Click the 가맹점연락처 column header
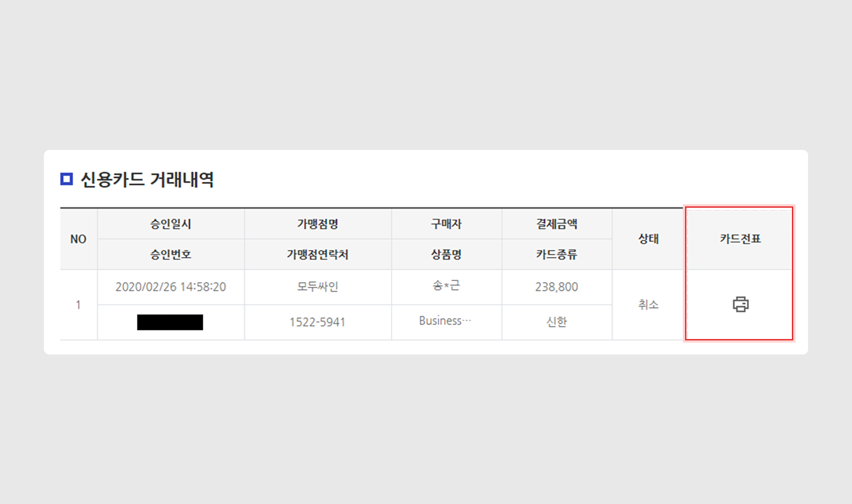852x504 pixels. [x=318, y=254]
